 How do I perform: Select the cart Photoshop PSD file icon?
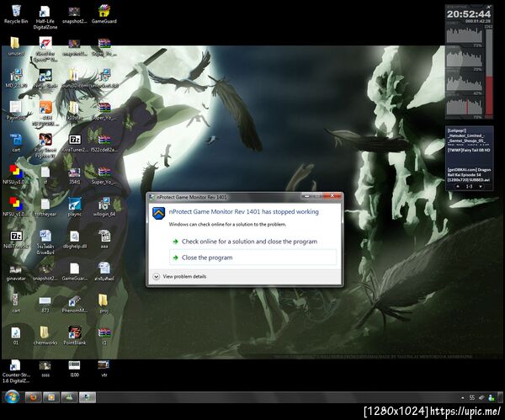pyautogui.click(x=16, y=143)
